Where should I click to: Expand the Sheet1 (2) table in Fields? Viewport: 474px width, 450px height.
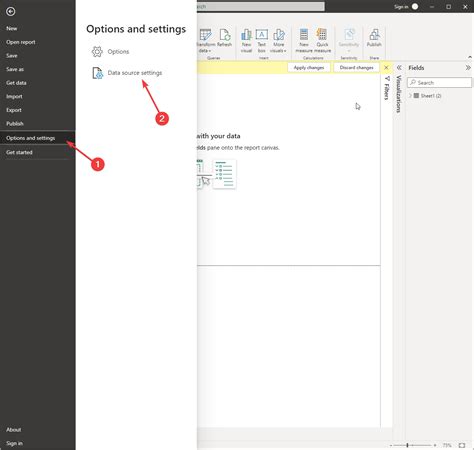click(410, 96)
